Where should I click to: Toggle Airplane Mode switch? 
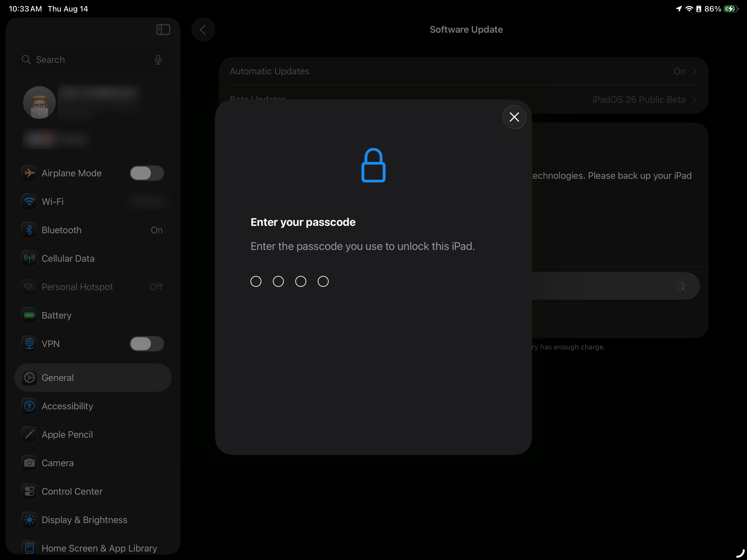(x=147, y=173)
